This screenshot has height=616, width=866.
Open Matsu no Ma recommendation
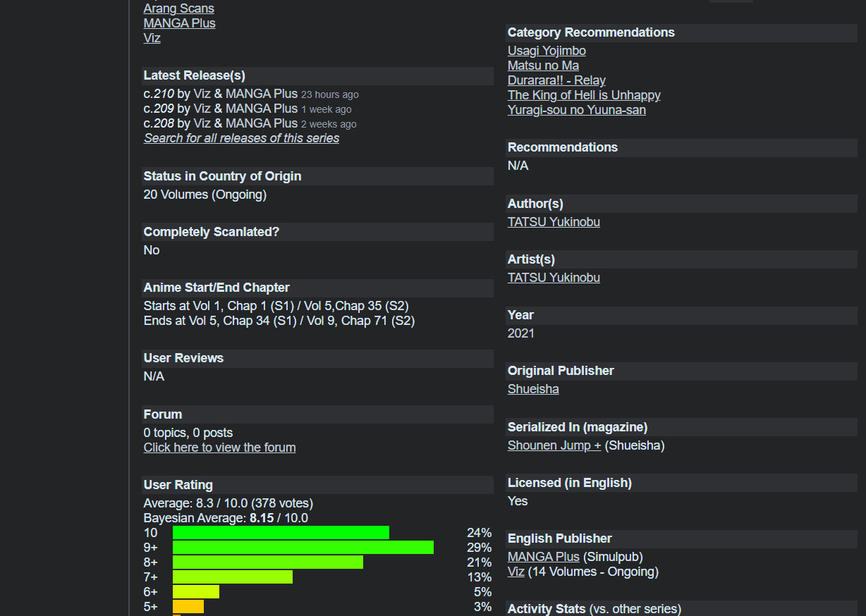[543, 66]
